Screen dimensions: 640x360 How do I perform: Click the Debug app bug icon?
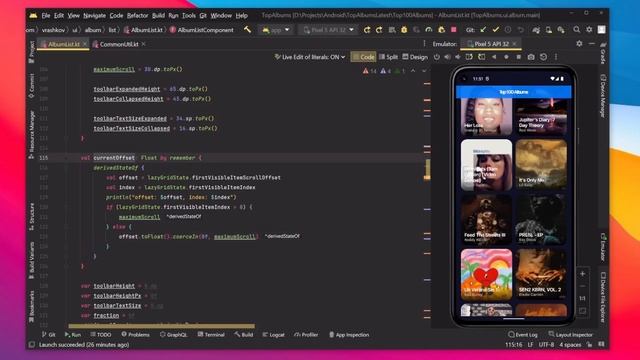point(404,30)
